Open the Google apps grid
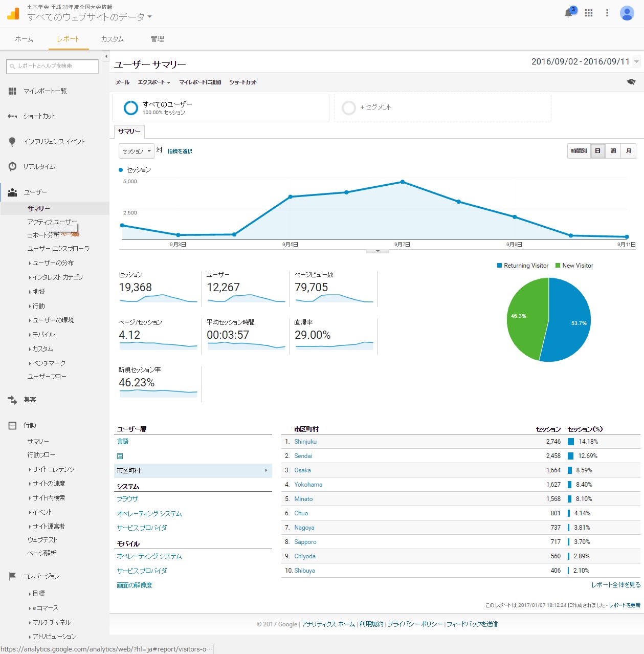The image size is (644, 654). coord(589,13)
